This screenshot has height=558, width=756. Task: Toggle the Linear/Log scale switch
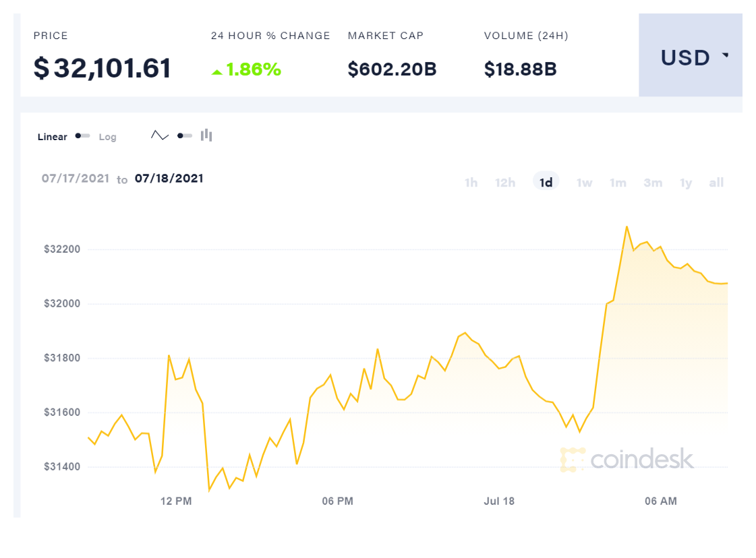pyautogui.click(x=83, y=136)
